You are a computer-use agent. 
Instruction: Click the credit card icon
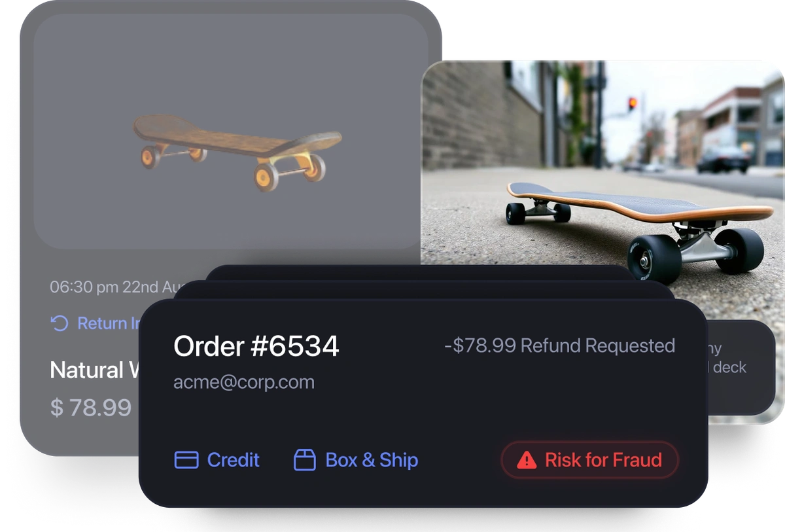(x=186, y=460)
